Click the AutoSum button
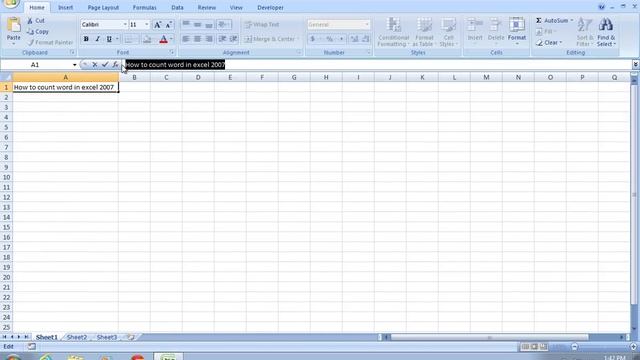Viewport: 640px width, 360px height. click(554, 20)
